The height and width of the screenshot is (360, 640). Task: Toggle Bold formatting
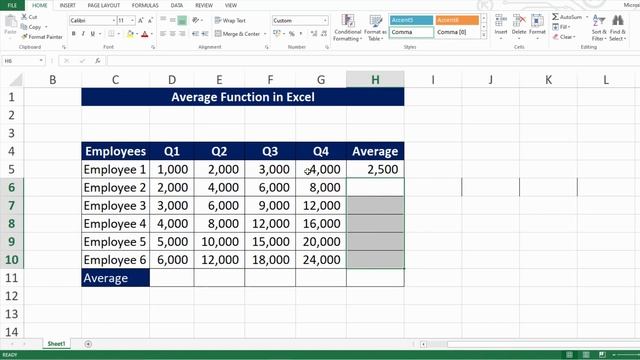(73, 34)
